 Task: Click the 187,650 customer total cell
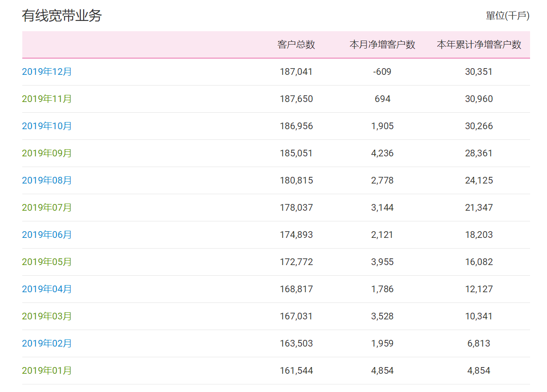[x=296, y=99]
